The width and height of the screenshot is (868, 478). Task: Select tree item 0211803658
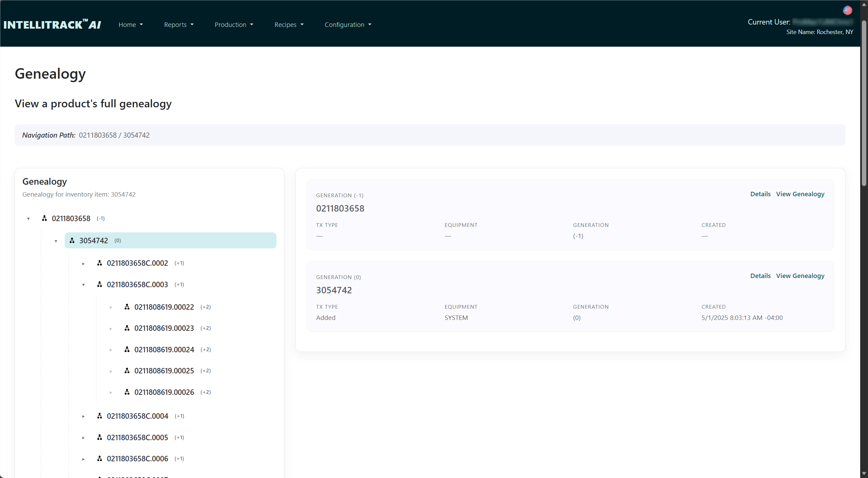(x=71, y=218)
